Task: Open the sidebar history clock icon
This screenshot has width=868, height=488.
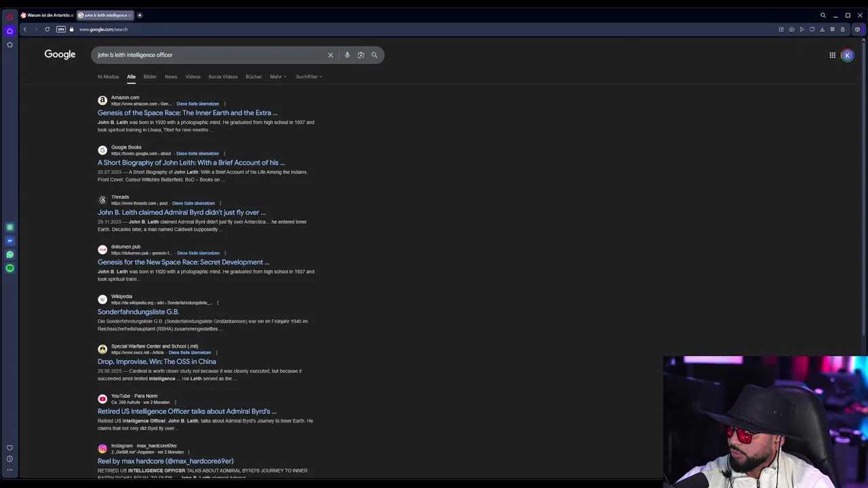Action: coord(9,459)
